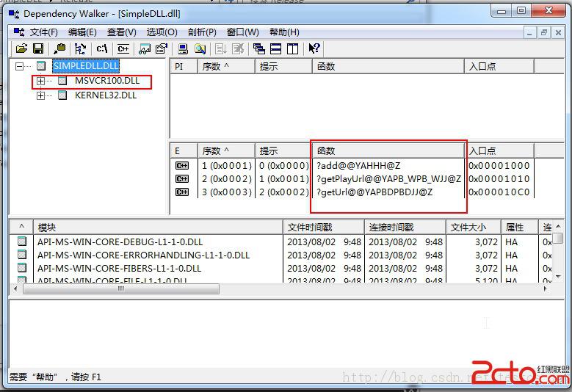Select export ?add@@YAHHH@Z
Image resolution: width=572 pixels, height=392 pixels.
358,166
